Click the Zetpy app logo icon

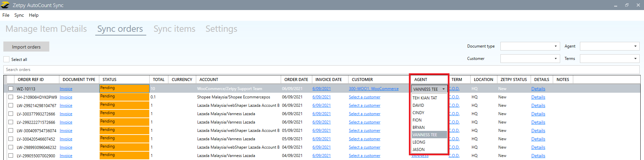(x=5, y=5)
